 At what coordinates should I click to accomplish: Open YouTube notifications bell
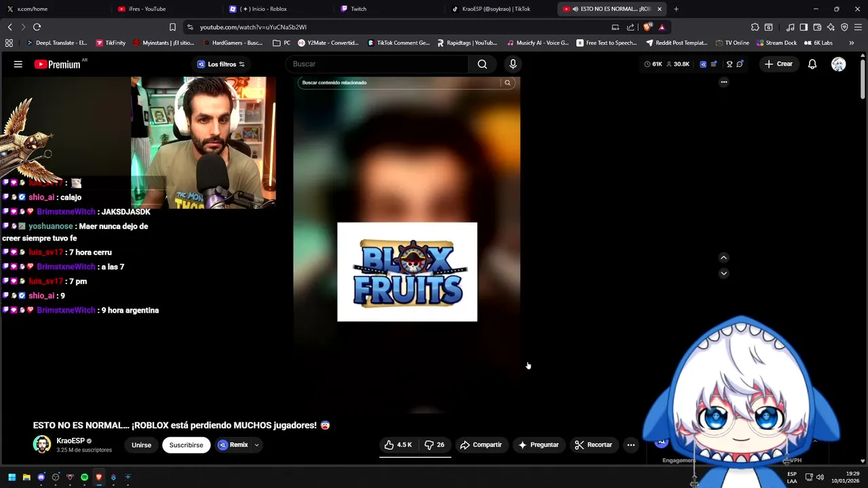pyautogui.click(x=812, y=64)
